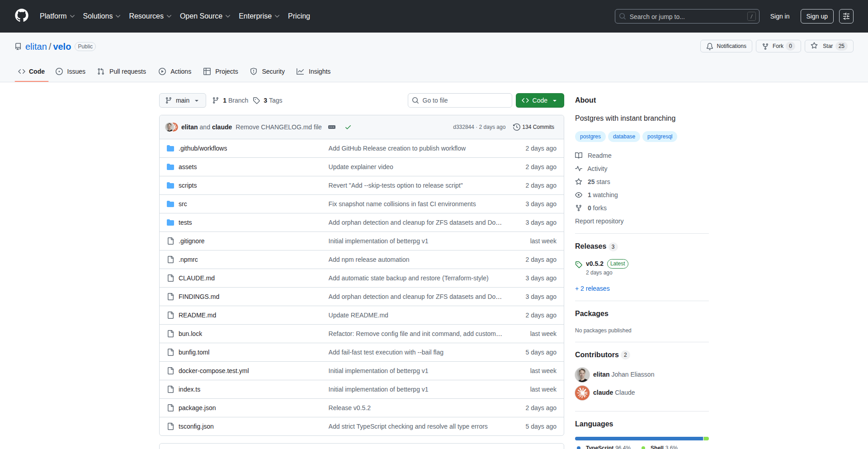Open the header appearance settings icon
The height and width of the screenshot is (449, 868).
(846, 16)
